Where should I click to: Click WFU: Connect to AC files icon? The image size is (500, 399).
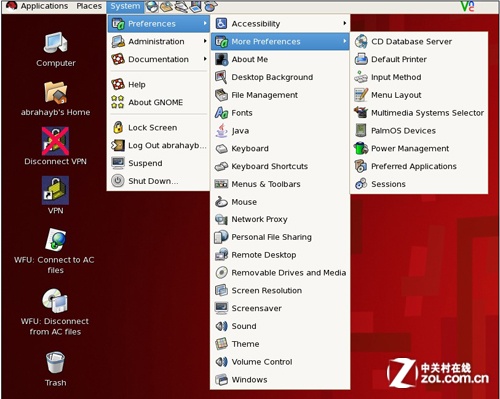click(x=55, y=240)
